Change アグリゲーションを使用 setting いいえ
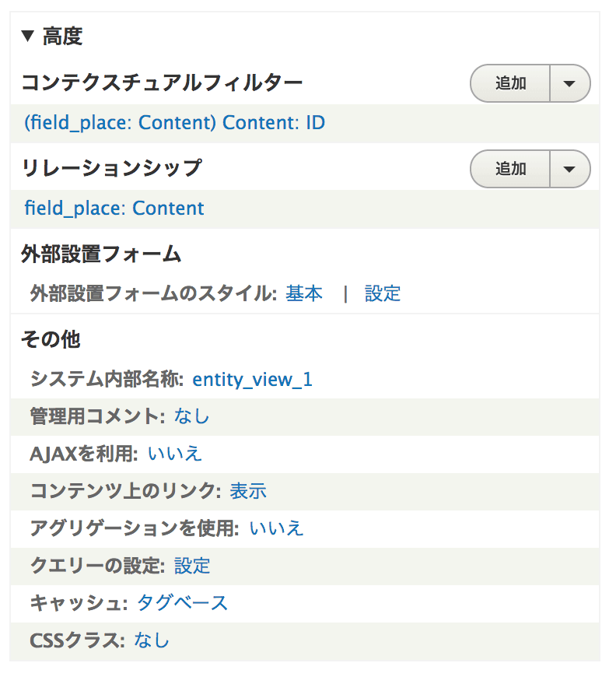Image resolution: width=616 pixels, height=691 pixels. [276, 528]
